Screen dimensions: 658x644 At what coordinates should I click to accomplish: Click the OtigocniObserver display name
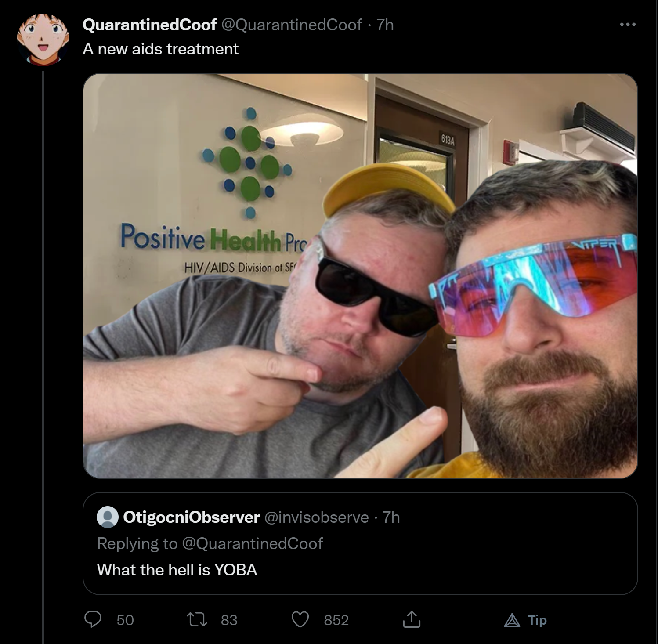tap(192, 517)
